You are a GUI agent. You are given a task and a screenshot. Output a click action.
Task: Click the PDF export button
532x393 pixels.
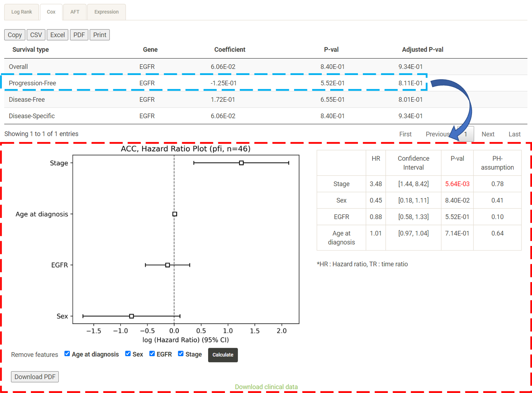(x=79, y=35)
